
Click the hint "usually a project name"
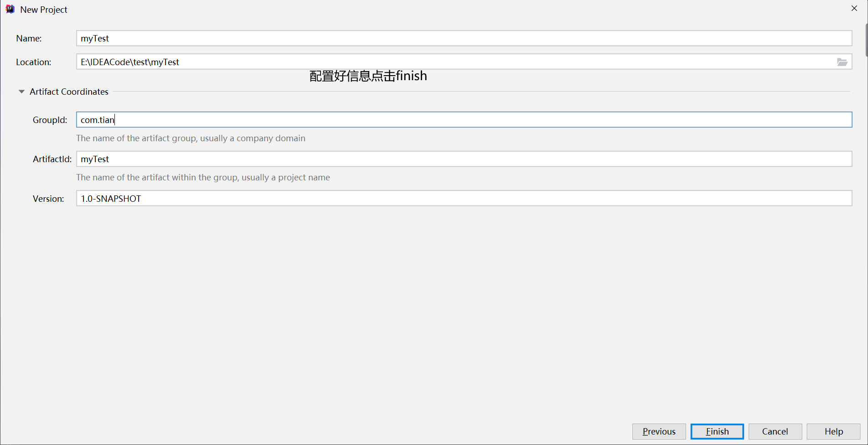pos(286,177)
